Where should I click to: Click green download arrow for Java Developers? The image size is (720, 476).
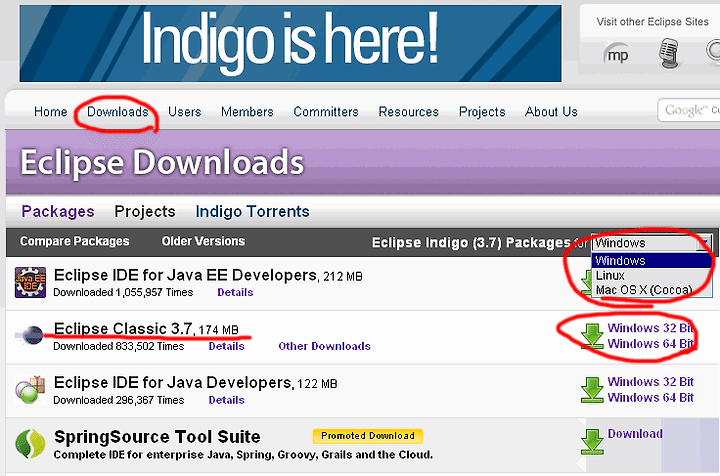tap(592, 390)
